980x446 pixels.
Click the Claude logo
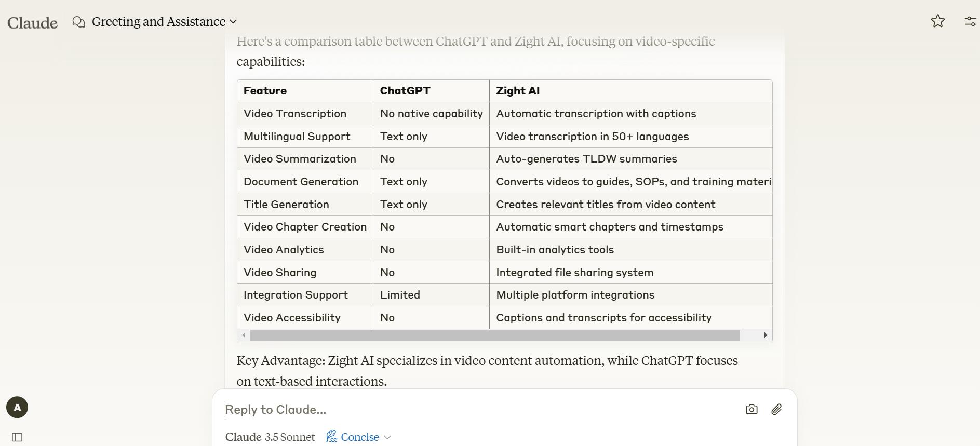32,23
